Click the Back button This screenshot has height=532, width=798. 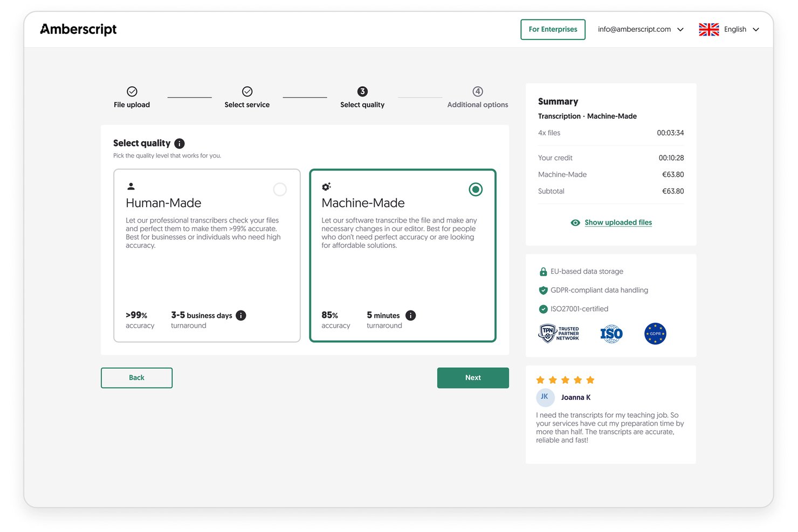137,378
